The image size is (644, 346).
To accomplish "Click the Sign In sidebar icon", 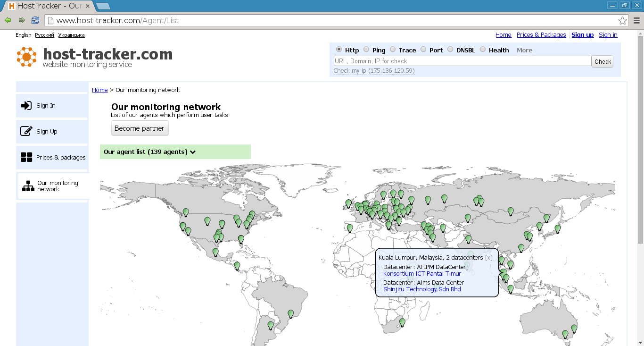I will tap(26, 106).
